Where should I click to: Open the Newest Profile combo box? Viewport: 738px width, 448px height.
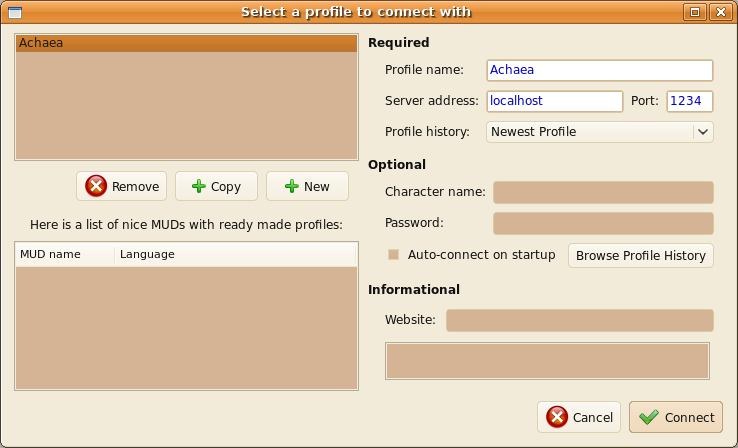coord(600,132)
